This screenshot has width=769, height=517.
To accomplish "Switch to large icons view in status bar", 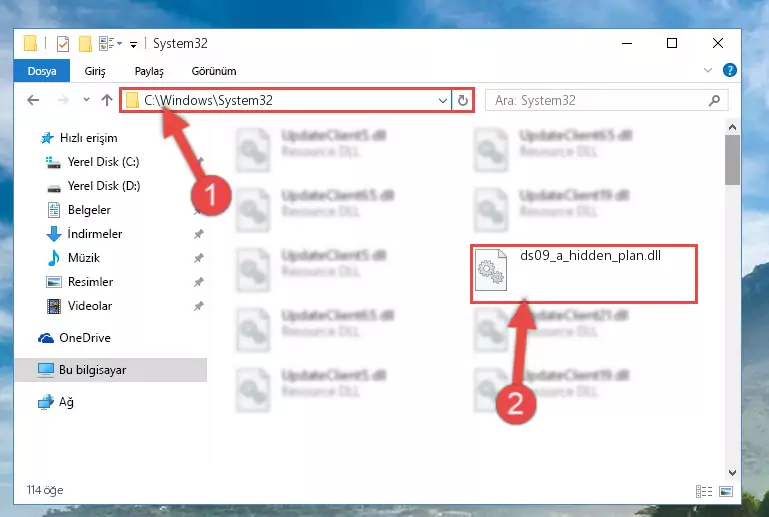I will 726,491.
